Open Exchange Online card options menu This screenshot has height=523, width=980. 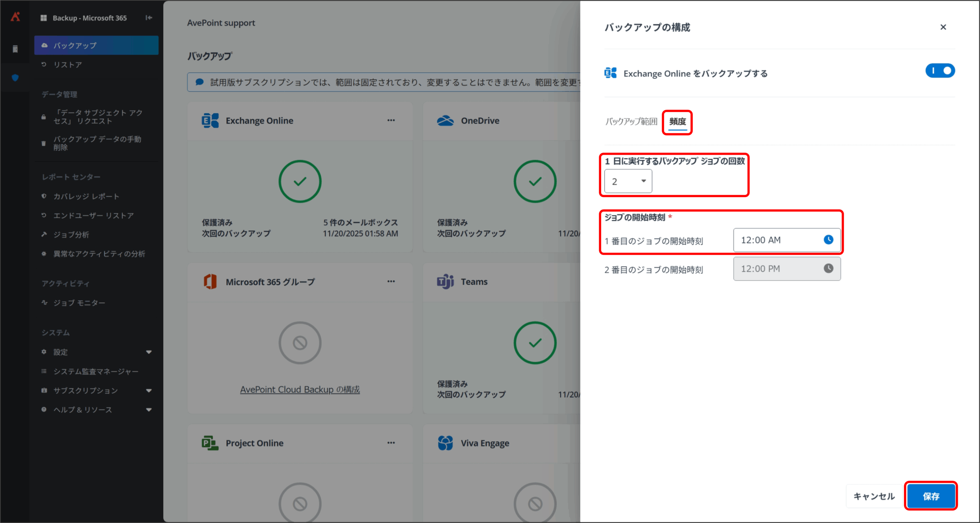[391, 120]
